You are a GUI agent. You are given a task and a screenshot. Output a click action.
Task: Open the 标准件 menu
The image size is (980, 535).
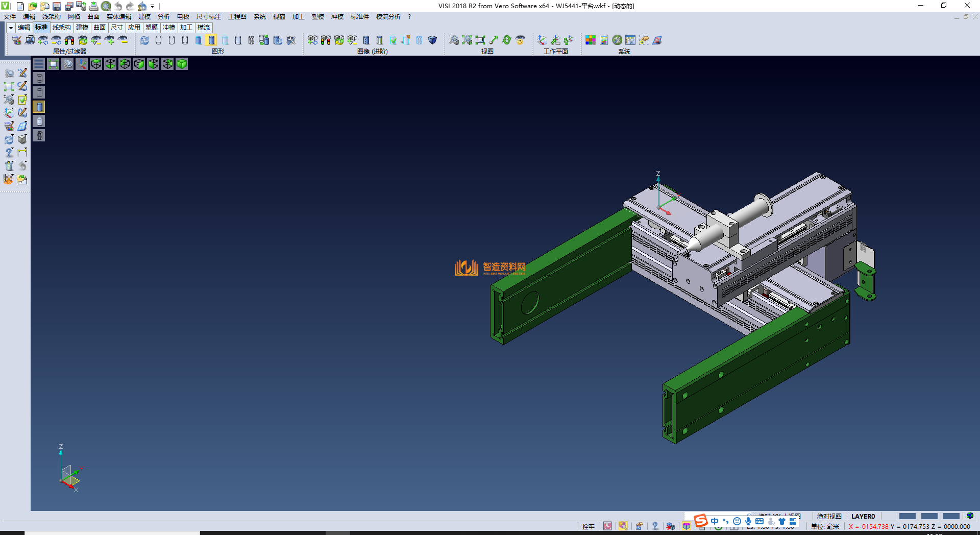tap(359, 17)
